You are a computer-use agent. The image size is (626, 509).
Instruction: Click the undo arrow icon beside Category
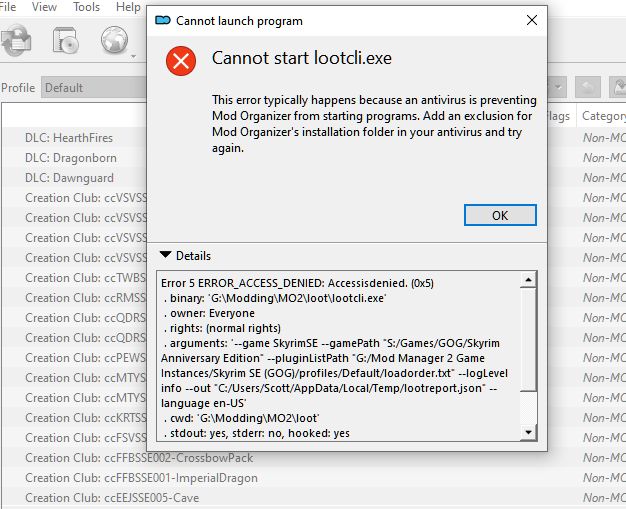point(590,88)
